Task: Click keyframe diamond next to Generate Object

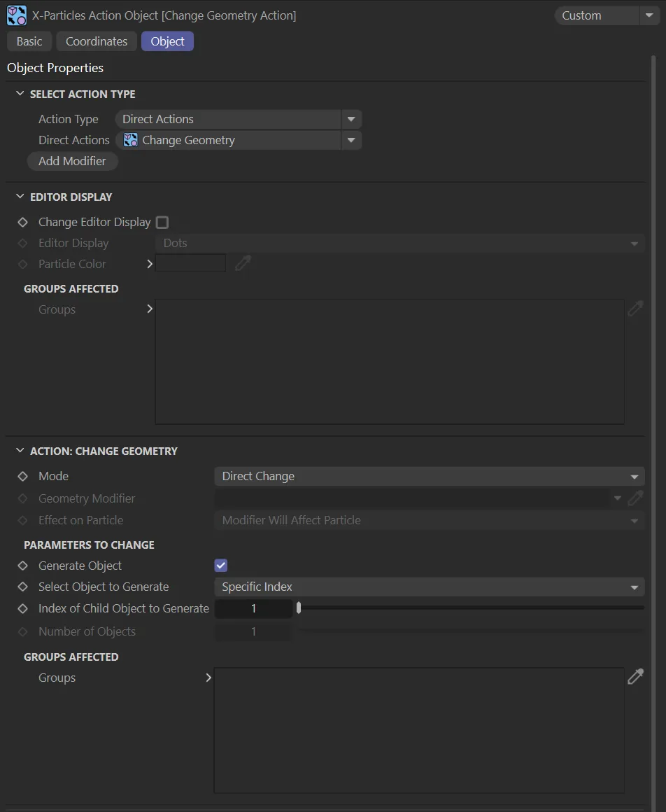Action: [x=23, y=566]
